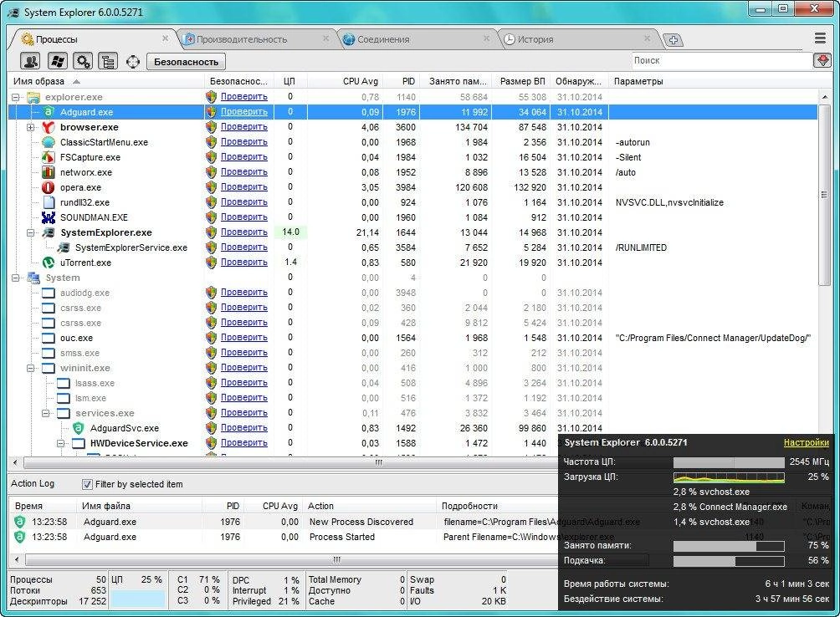Select the Adguard.exe process icon
The width and height of the screenshot is (840, 617).
coord(49,112)
